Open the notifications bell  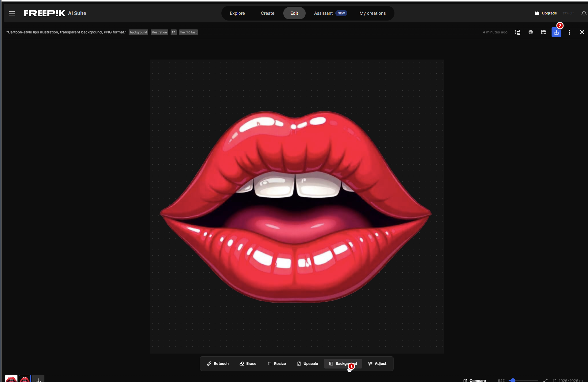[584, 13]
